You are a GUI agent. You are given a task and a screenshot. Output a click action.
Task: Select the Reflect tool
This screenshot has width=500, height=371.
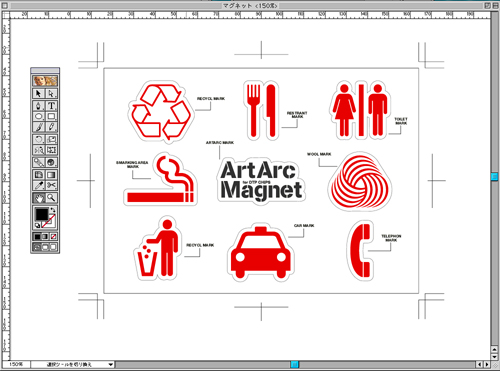pyautogui.click(x=39, y=150)
